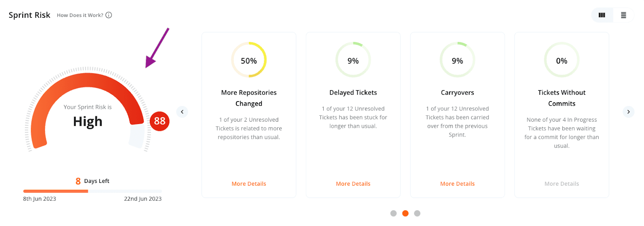Click the 50% circular progress indicator
The height and width of the screenshot is (226, 644).
click(x=249, y=60)
